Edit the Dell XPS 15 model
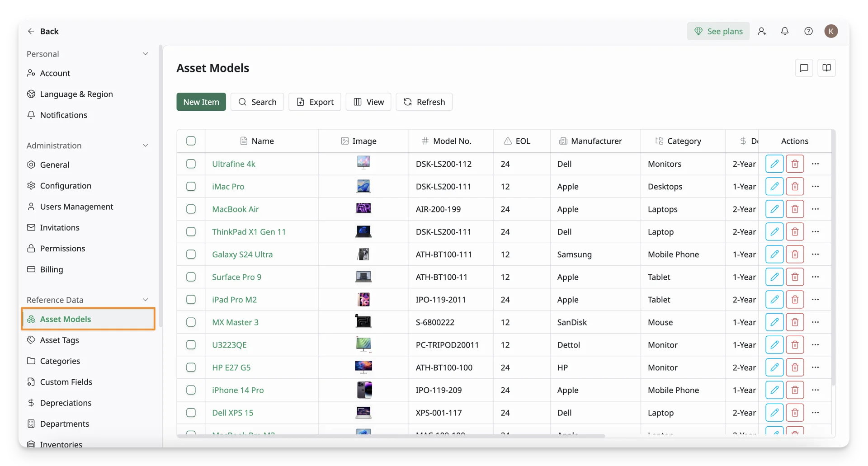 (774, 412)
